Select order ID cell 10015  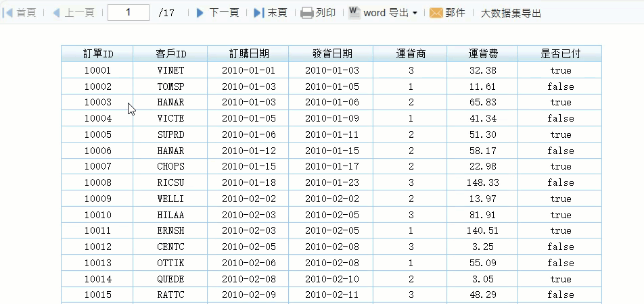tap(97, 295)
